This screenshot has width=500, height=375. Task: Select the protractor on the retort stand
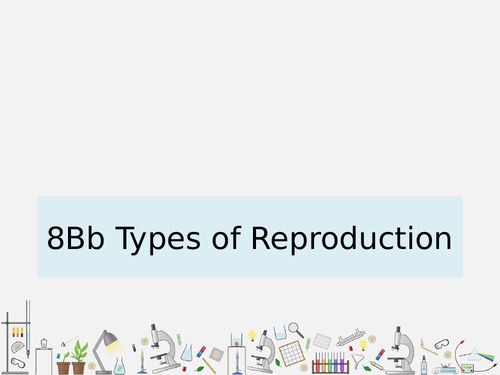[x=17, y=347]
